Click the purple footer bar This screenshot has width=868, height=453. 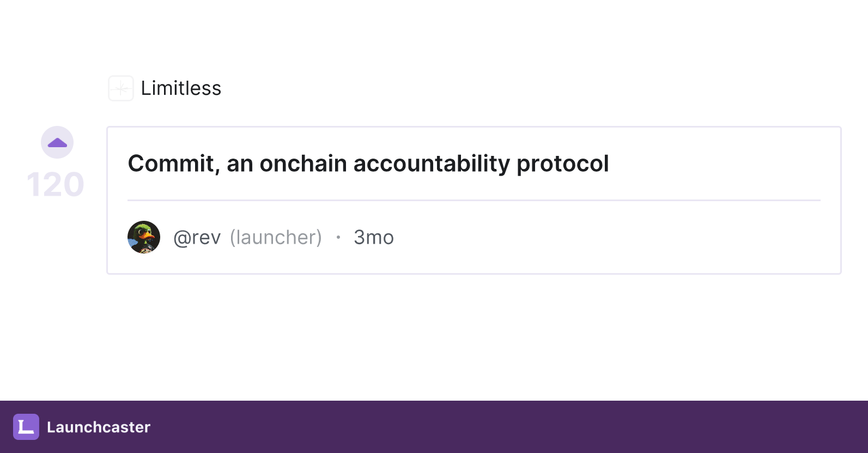pos(434,427)
